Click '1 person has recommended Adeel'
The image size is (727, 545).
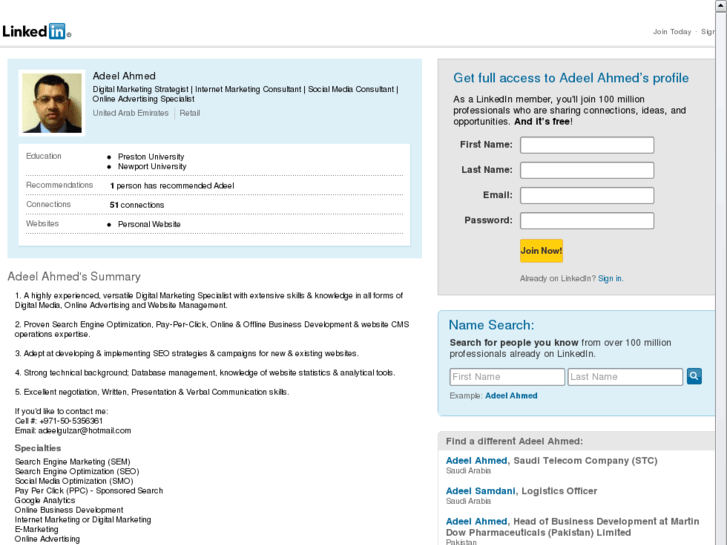[x=172, y=186]
